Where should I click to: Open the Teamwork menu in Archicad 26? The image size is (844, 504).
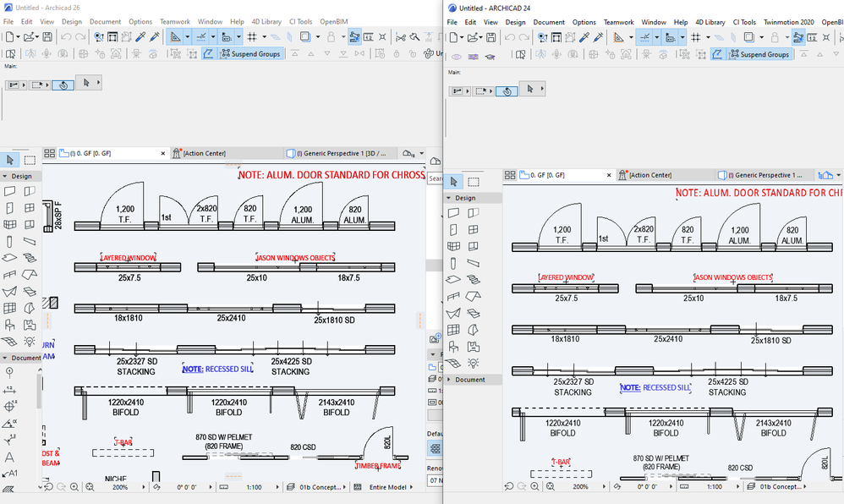point(175,21)
